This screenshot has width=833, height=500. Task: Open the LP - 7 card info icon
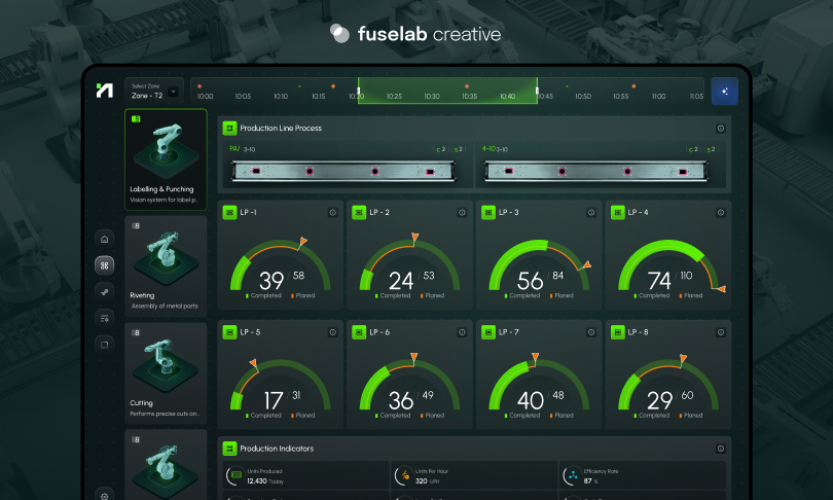coord(591,332)
